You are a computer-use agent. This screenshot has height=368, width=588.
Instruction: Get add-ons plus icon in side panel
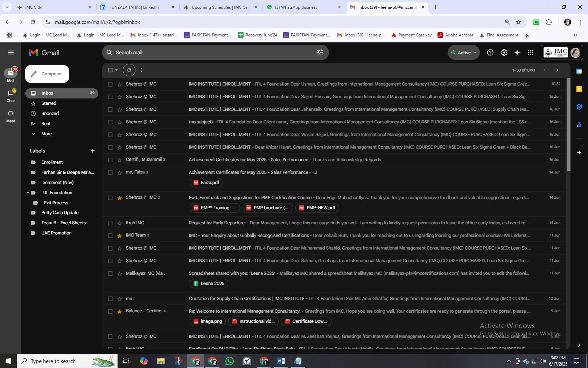pos(579,152)
